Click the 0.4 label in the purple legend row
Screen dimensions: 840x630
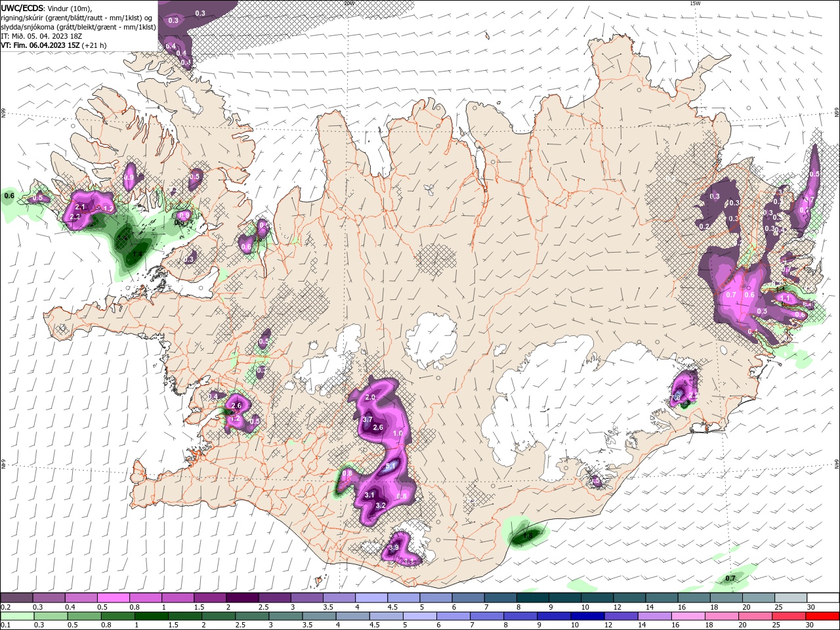(x=70, y=608)
